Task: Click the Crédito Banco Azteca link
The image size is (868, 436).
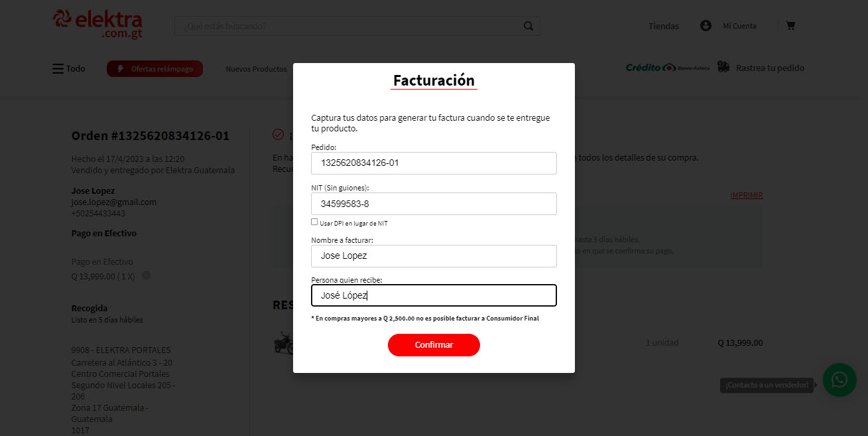Action: (668, 68)
